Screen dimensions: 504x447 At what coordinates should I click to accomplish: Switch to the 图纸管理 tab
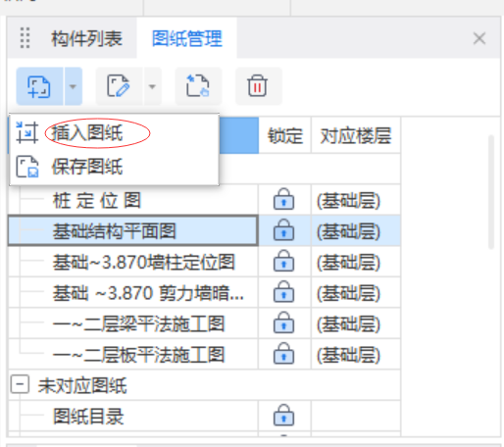tap(187, 39)
